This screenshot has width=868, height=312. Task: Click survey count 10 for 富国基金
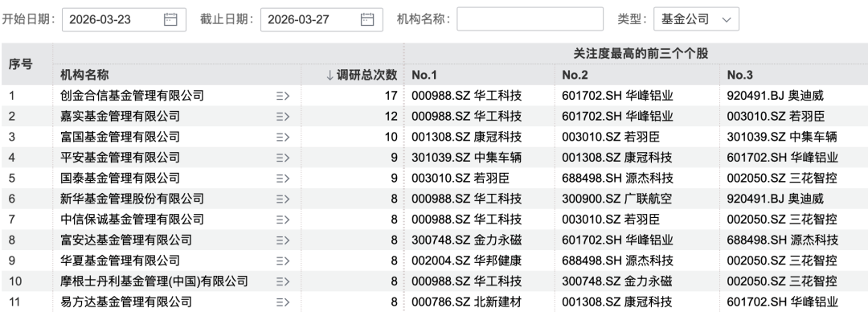coord(391,137)
